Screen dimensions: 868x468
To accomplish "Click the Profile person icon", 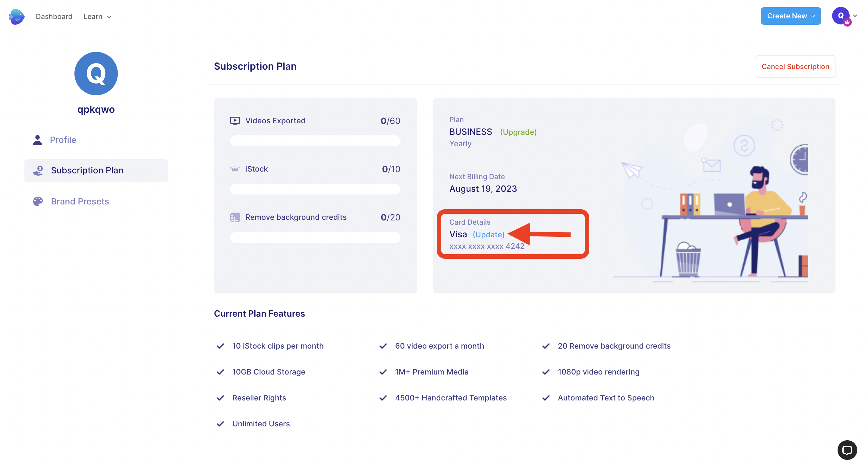I will [37, 140].
